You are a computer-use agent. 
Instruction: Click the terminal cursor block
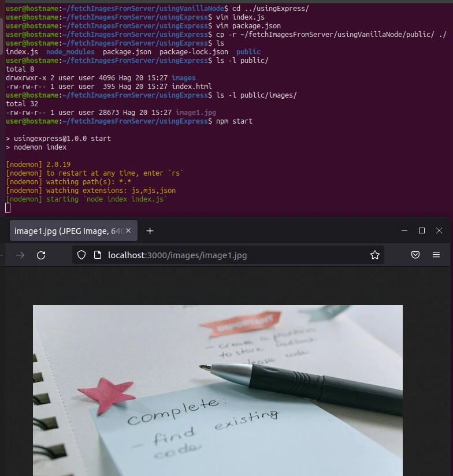point(8,208)
